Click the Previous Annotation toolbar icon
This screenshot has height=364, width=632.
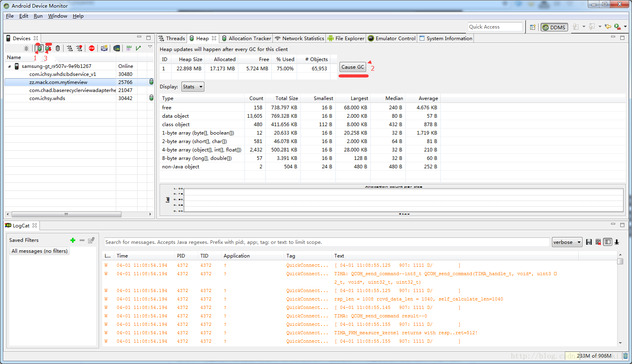point(592,27)
